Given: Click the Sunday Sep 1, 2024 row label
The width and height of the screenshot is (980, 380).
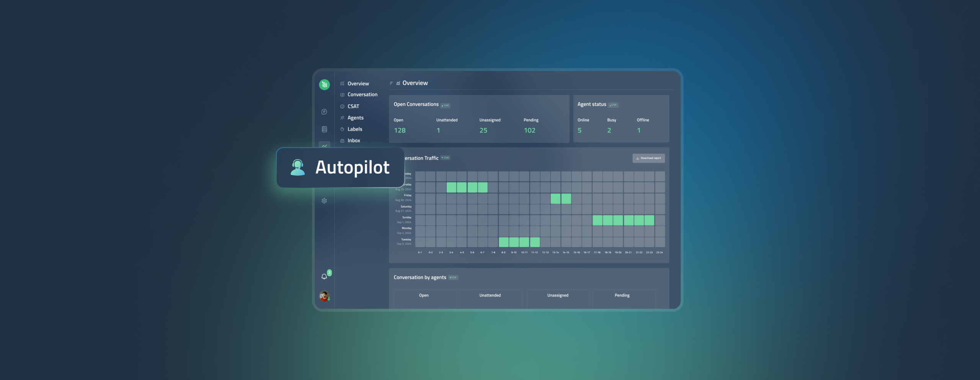Looking at the screenshot, I should [x=404, y=220].
